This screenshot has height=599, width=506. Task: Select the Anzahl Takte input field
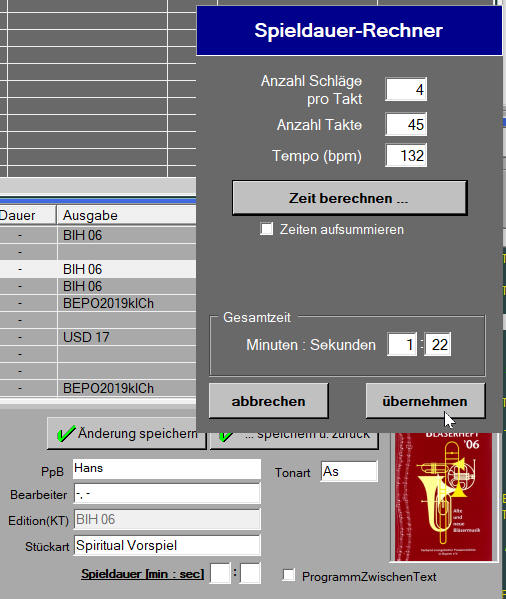[x=406, y=125]
